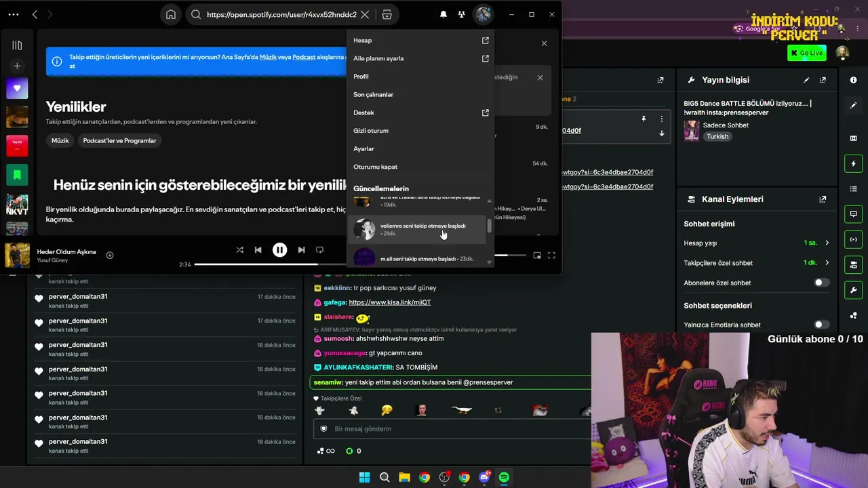Enter Spotify fullscreen view
This screenshot has height=488, width=868.
tap(551, 256)
